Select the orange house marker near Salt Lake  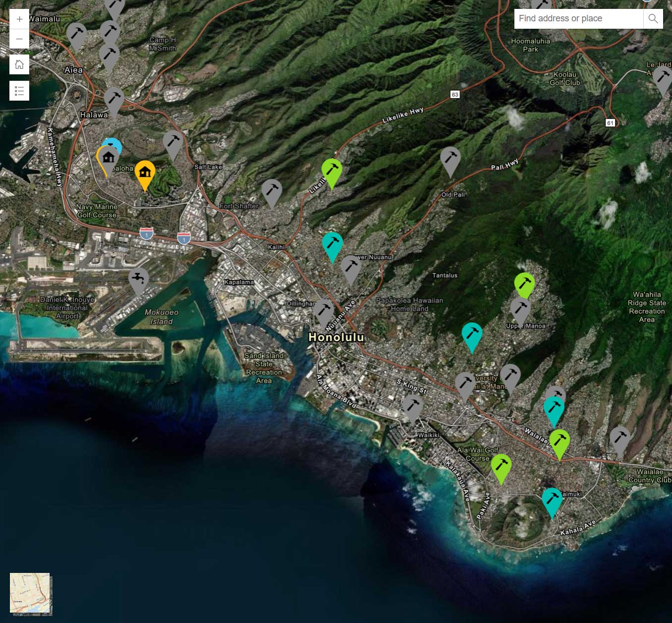(x=145, y=172)
